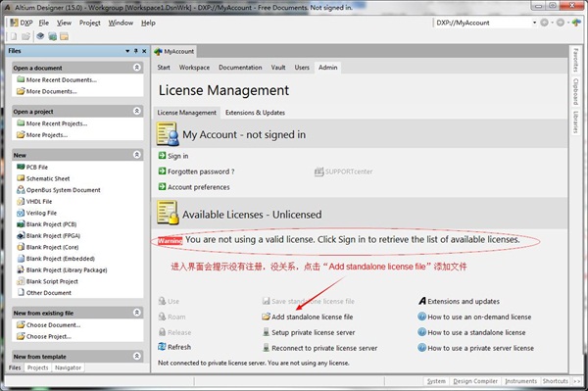
Task: Click the Add standalone license file icon
Action: click(x=266, y=317)
